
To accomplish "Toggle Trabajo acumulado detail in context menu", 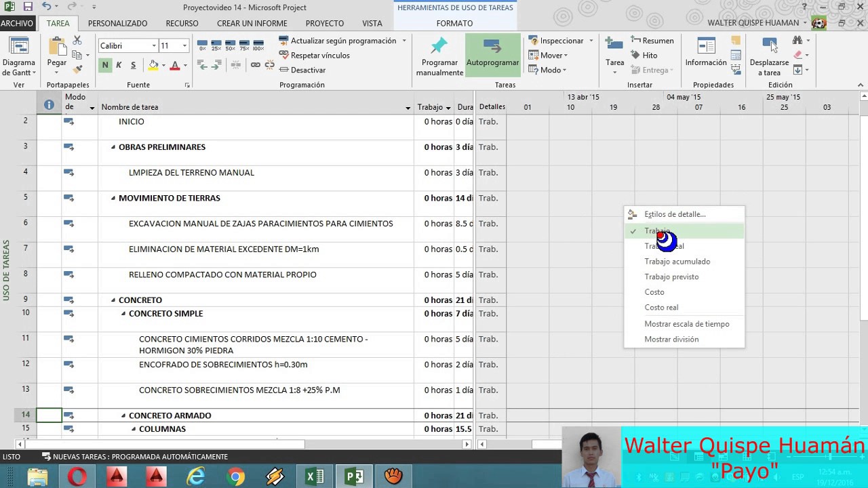I will click(x=684, y=262).
